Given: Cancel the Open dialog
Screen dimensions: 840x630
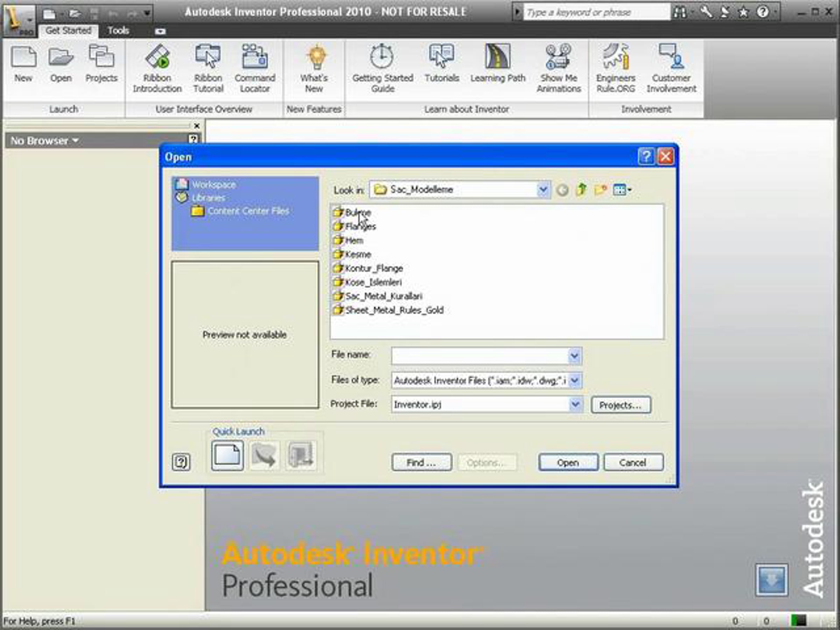Looking at the screenshot, I should (633, 462).
